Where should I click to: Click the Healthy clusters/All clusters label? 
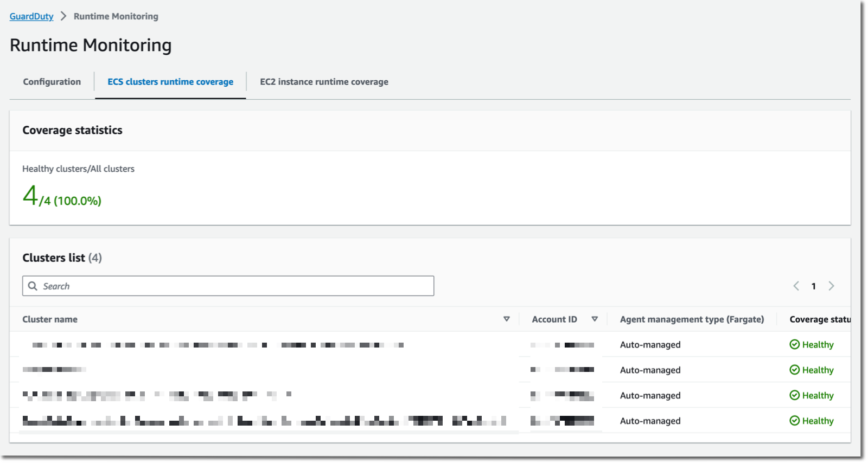click(78, 169)
